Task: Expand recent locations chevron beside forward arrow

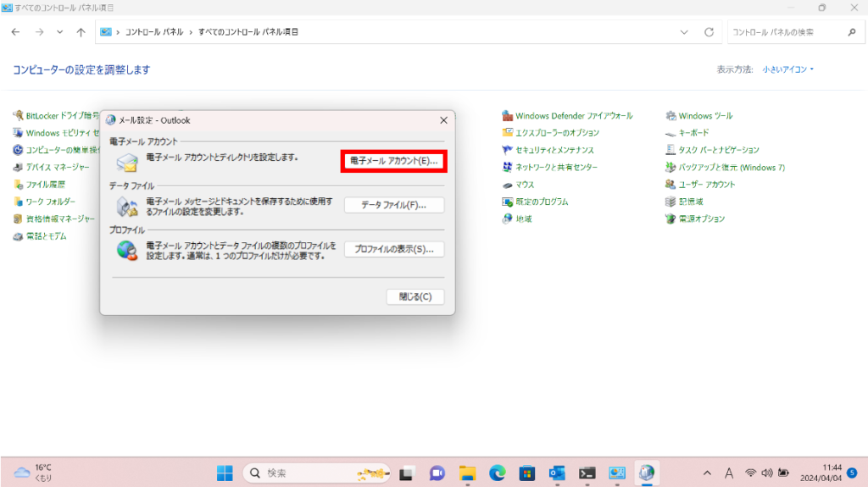Action: pos(59,32)
